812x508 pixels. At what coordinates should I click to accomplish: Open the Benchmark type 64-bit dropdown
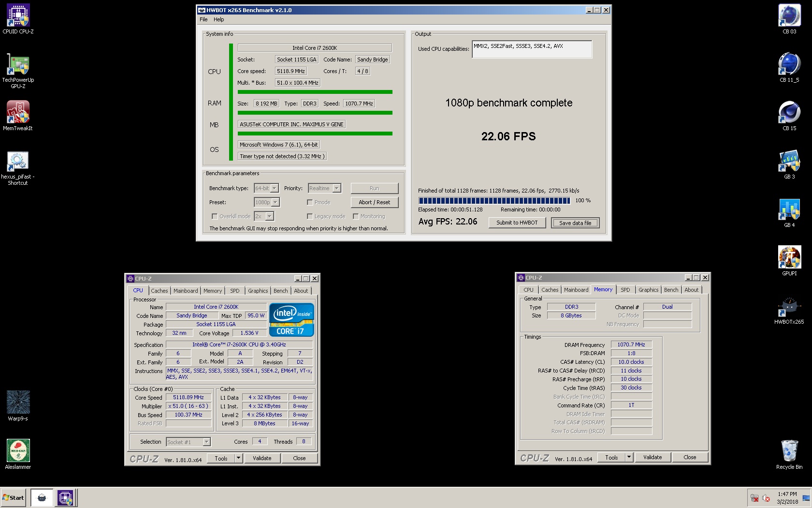[x=266, y=188]
